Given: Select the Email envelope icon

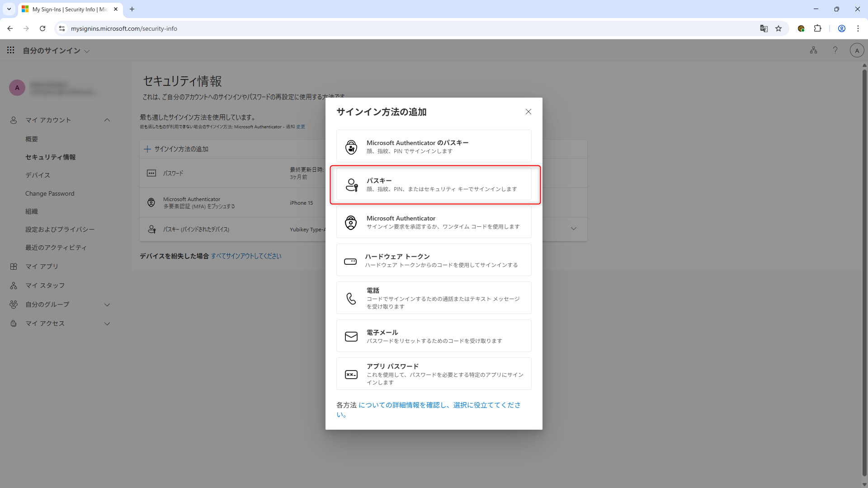Looking at the screenshot, I should pos(351,337).
